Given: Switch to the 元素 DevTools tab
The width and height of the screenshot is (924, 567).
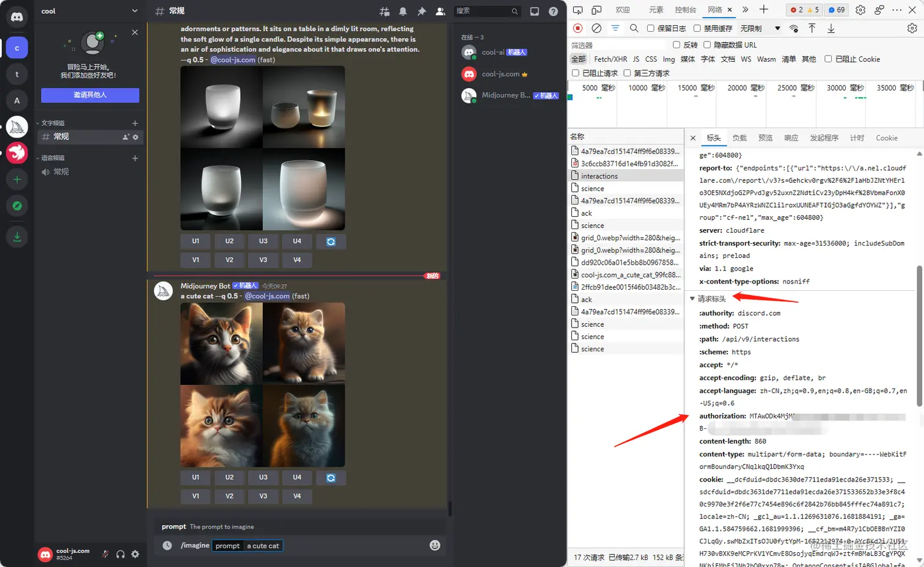Looking at the screenshot, I should pyautogui.click(x=656, y=10).
